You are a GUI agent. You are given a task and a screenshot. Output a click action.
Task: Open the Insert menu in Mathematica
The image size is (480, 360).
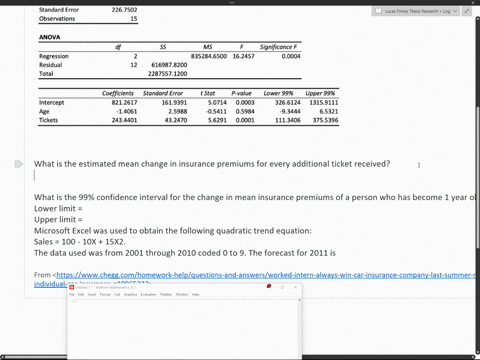click(92, 294)
